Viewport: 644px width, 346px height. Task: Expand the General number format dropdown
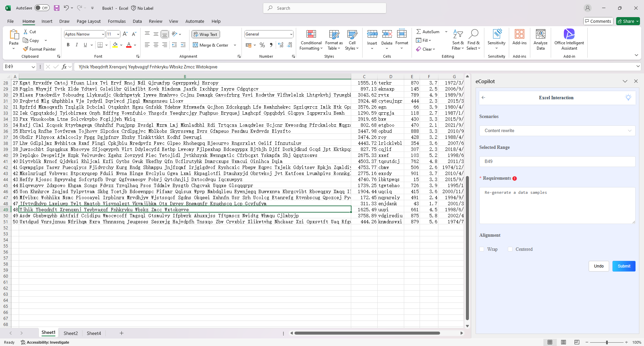tap(290, 34)
